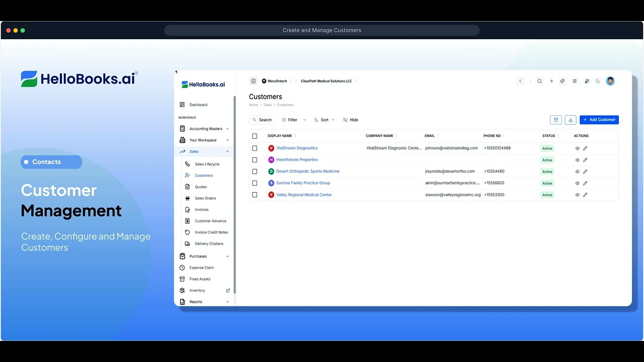Open the Inventory external link icon
The height and width of the screenshot is (362, 644).
228,290
